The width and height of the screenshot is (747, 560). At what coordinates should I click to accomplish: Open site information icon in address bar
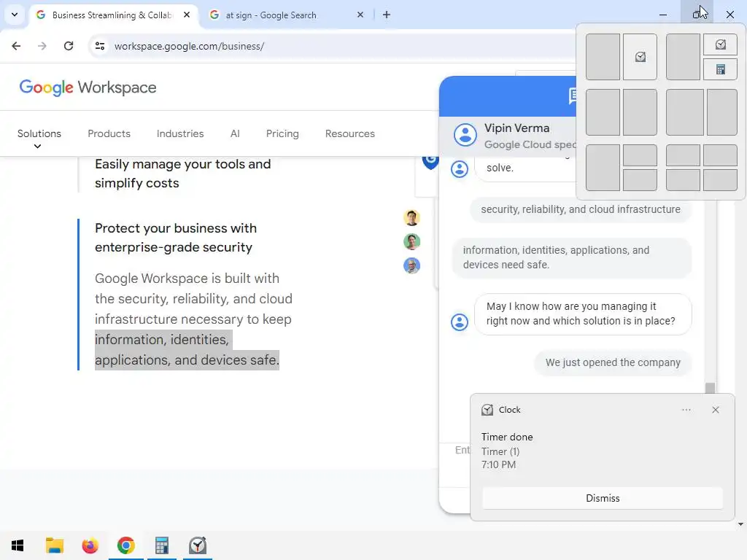coord(100,46)
